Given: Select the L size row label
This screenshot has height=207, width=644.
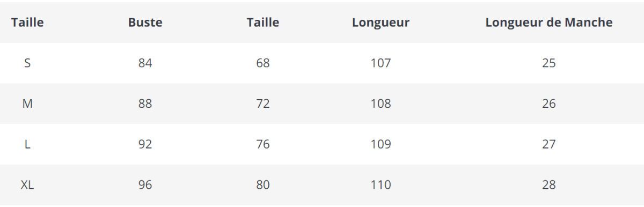Looking at the screenshot, I should pos(27,145).
